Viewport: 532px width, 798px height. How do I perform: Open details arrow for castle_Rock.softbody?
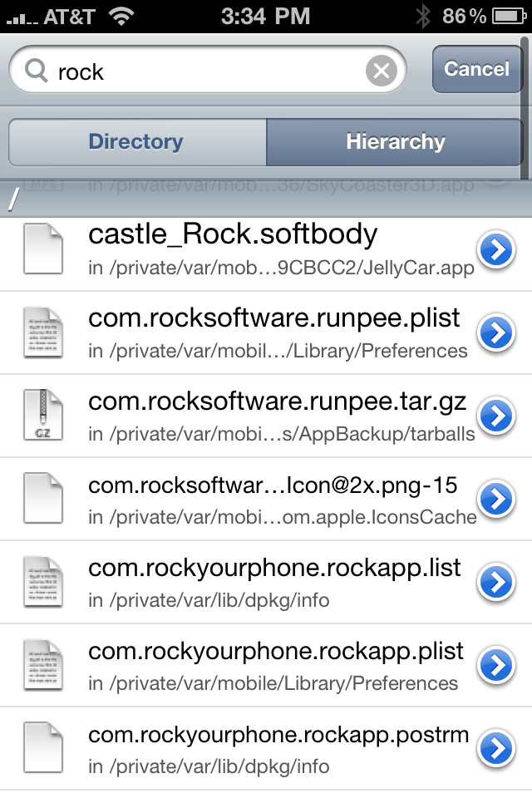496,249
